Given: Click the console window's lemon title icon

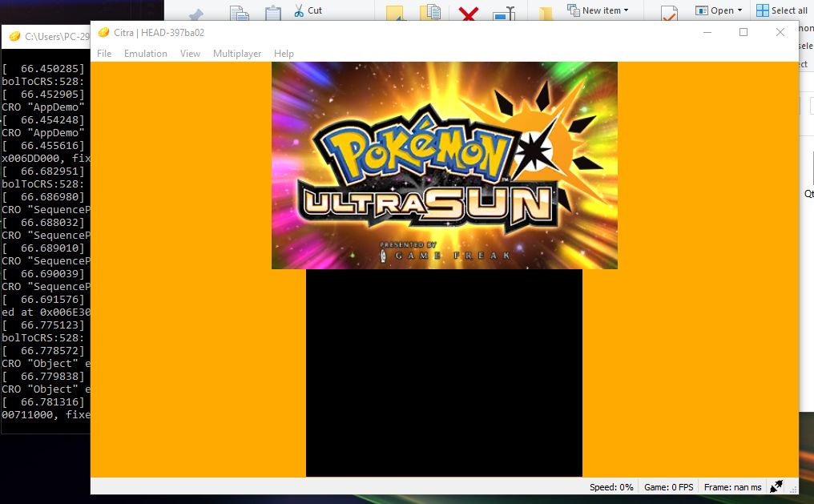Looking at the screenshot, I should (15, 36).
